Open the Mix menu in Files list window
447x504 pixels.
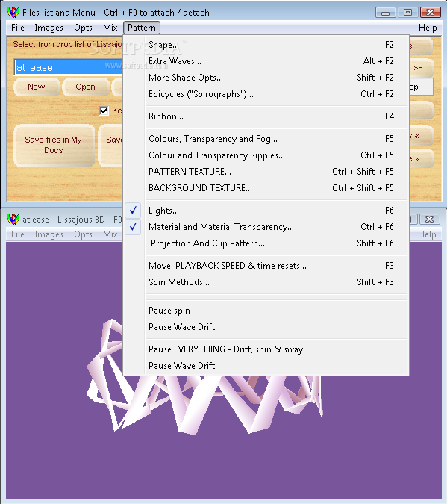point(110,28)
